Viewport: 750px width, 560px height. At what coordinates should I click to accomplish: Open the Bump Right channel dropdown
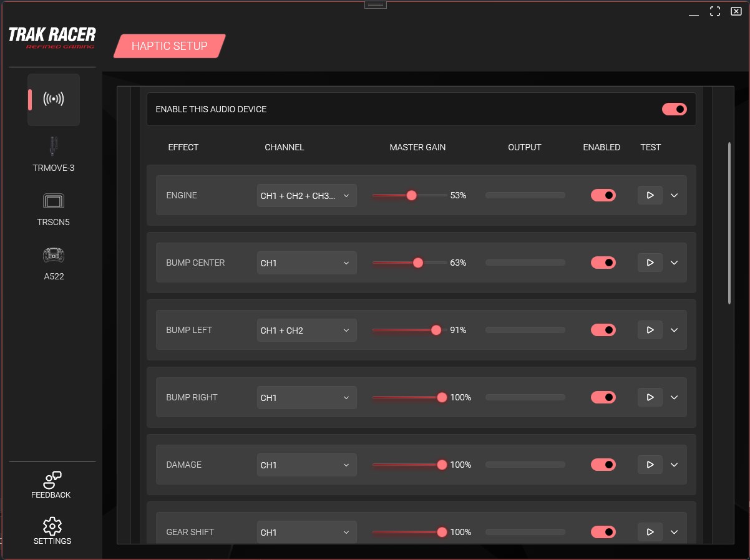click(307, 397)
